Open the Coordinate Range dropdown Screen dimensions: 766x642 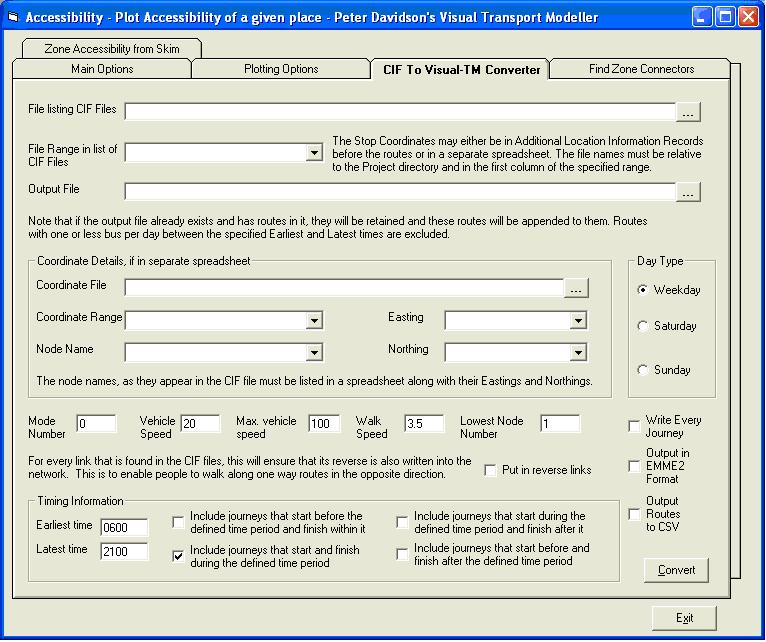[314, 321]
